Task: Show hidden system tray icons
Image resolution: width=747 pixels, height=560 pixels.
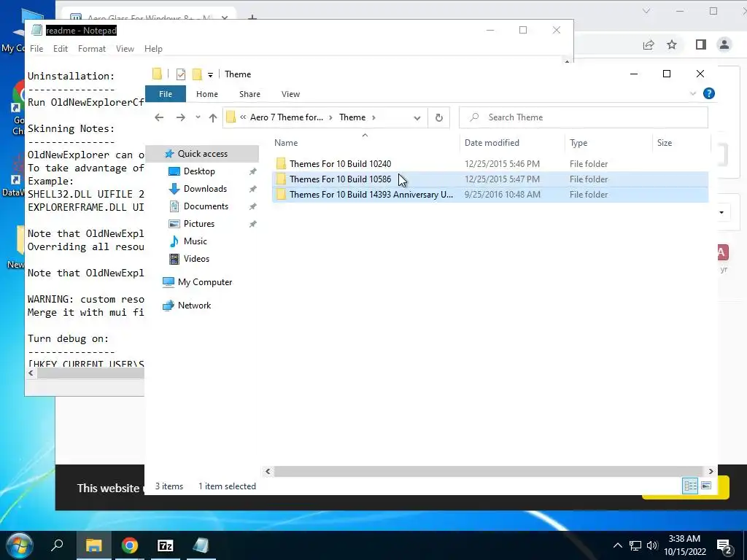Action: [617, 545]
